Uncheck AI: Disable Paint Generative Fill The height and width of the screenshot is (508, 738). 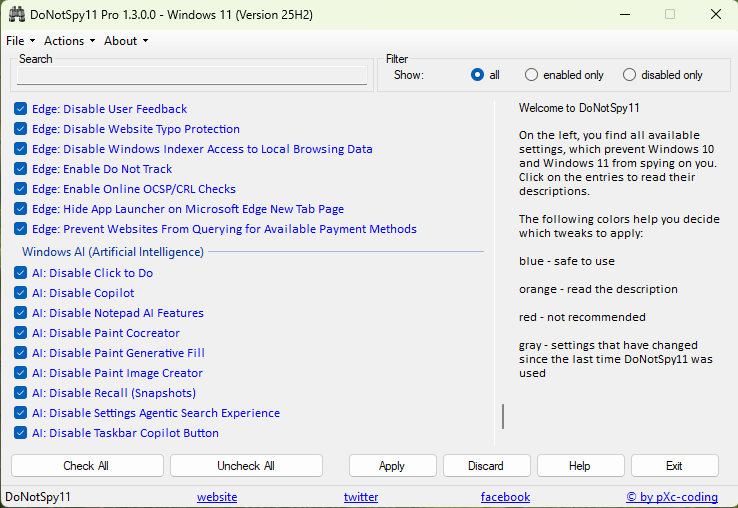[x=20, y=353]
